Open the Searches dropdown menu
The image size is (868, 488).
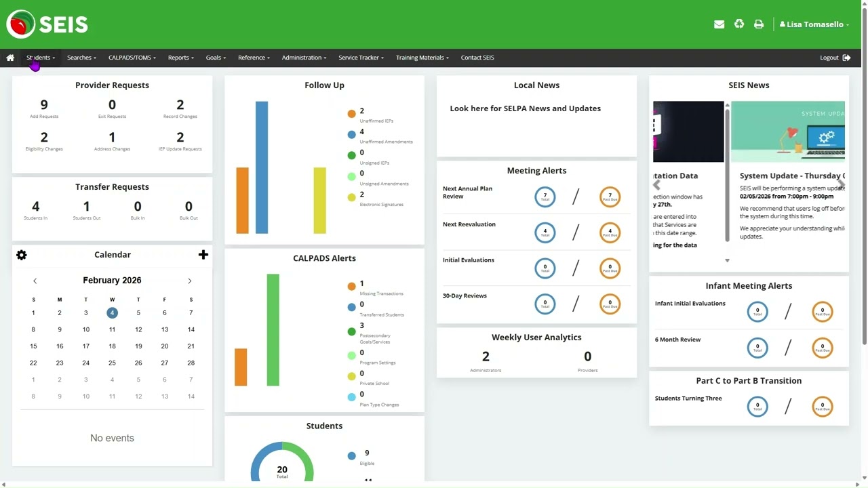tap(81, 58)
